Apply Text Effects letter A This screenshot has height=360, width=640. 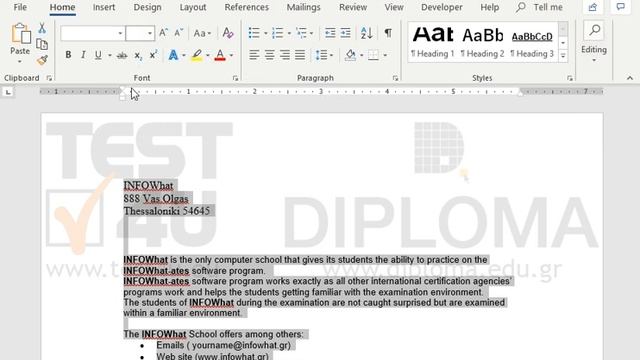[x=173, y=55]
